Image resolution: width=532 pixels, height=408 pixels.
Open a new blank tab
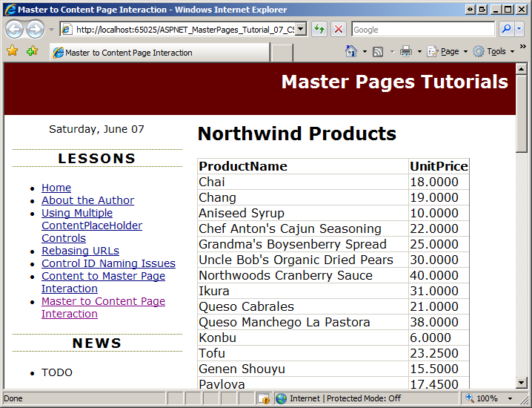(x=282, y=53)
